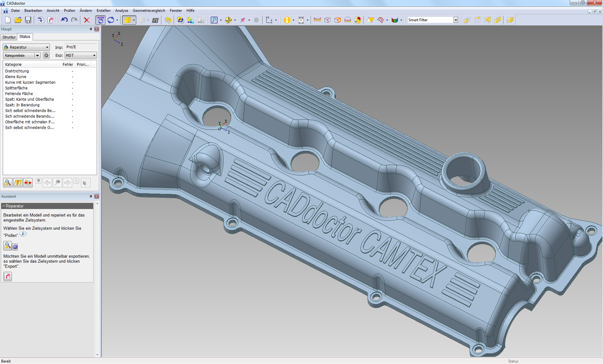This screenshot has width=603, height=364.
Task: Click the export arrow toolbar icon
Action: click(51, 20)
